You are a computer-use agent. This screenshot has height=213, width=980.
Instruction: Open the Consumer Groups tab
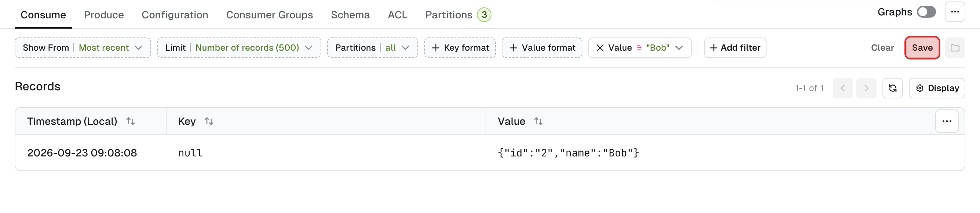click(x=269, y=15)
